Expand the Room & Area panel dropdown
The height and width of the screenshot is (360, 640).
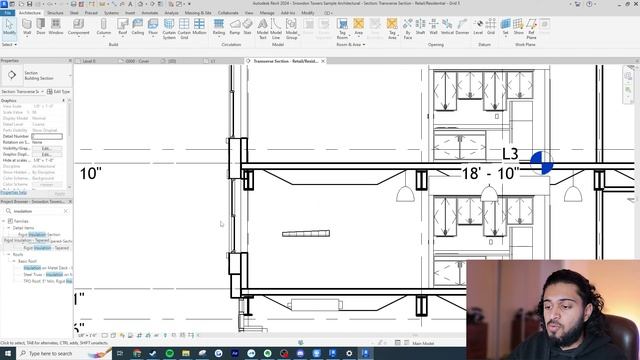coord(351,44)
